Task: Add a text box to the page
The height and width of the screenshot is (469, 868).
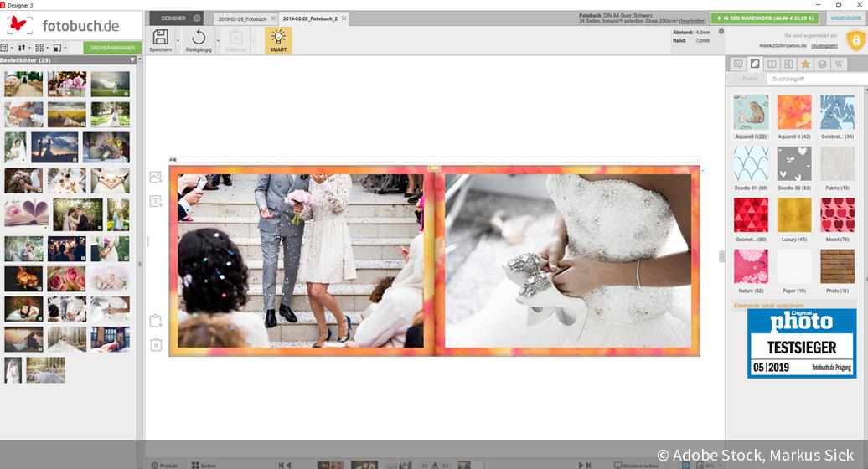Action: (x=156, y=201)
